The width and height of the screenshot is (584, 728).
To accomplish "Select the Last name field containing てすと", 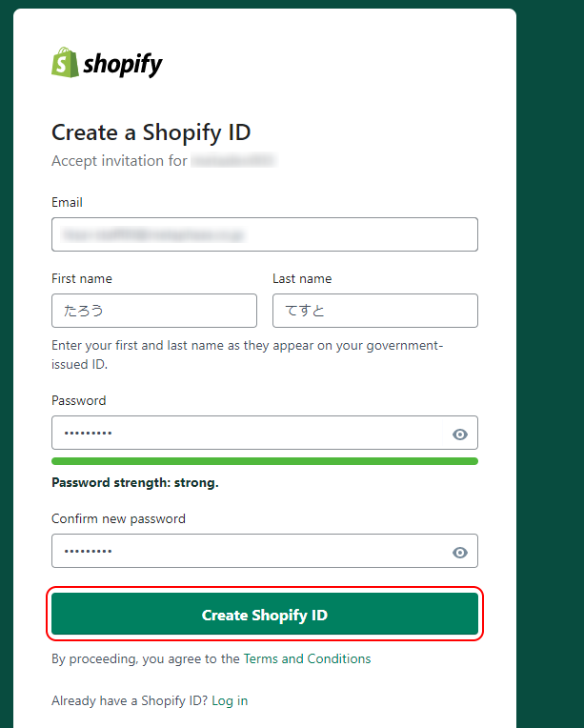I will click(375, 311).
